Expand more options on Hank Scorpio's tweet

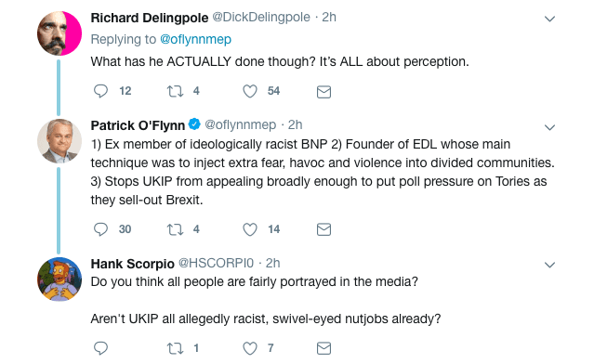549,265
